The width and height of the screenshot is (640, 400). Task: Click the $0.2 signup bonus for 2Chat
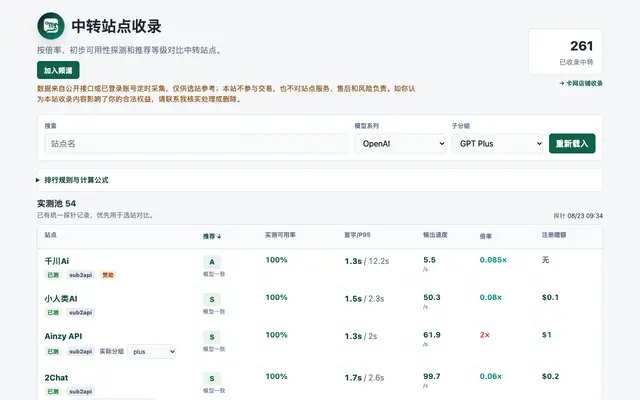(x=550, y=376)
